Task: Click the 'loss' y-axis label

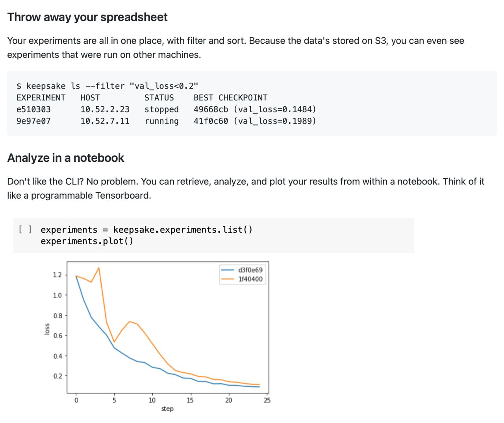Action: coord(47,329)
